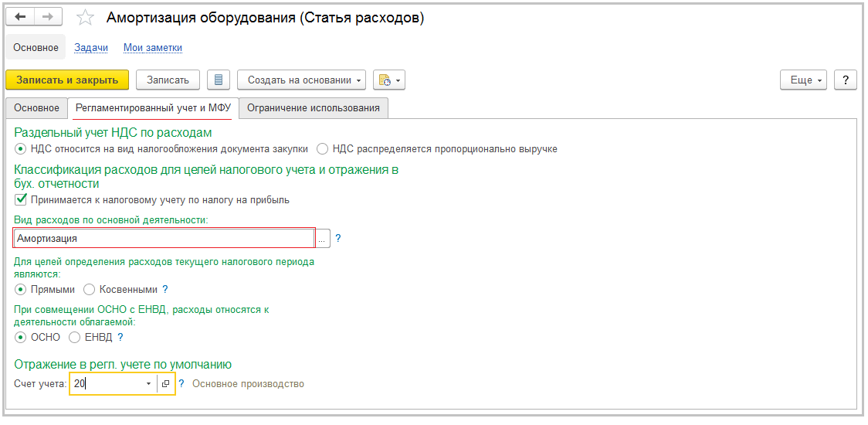The height and width of the screenshot is (425, 868).
Task: Expand the Счет учета dropdown arrow
Action: point(148,383)
